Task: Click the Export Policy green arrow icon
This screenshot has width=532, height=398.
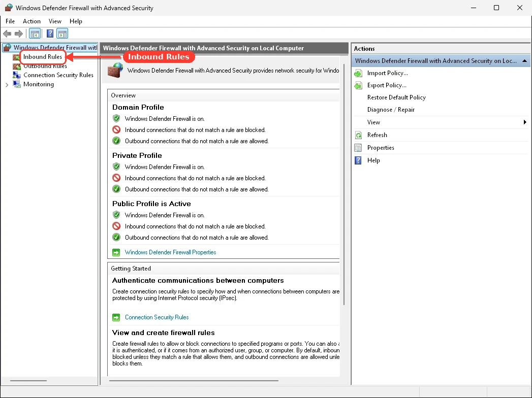Action: [358, 85]
